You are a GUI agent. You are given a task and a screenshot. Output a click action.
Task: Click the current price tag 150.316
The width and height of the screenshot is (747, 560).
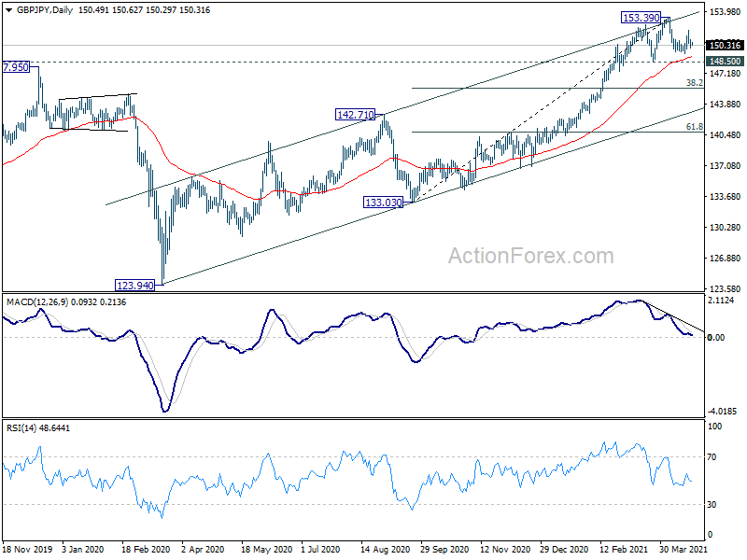[x=725, y=45]
